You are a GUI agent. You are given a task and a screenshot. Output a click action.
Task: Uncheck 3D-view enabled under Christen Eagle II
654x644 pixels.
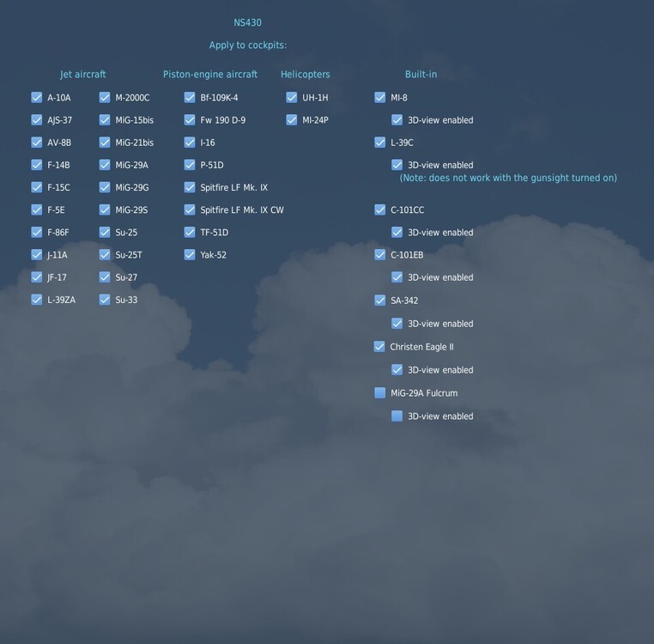click(397, 370)
